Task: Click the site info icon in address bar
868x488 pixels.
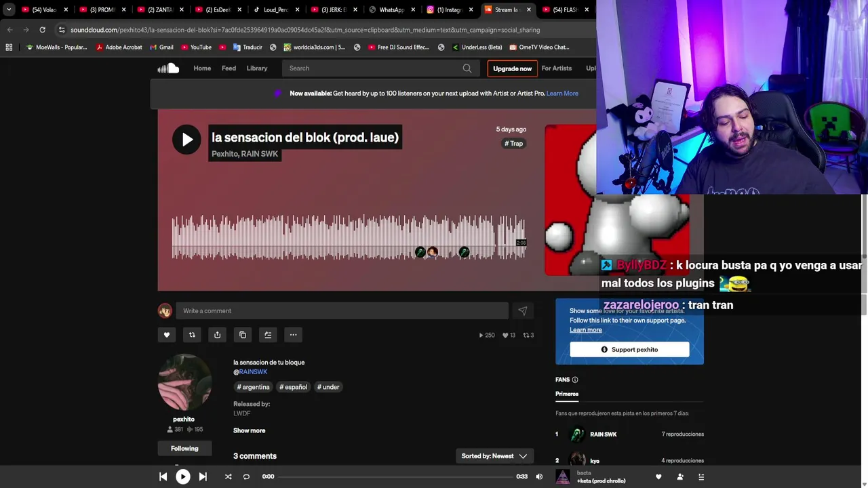Action: pos(62,30)
